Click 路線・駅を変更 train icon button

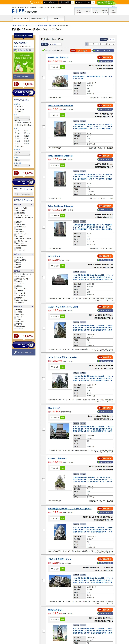point(24,77)
